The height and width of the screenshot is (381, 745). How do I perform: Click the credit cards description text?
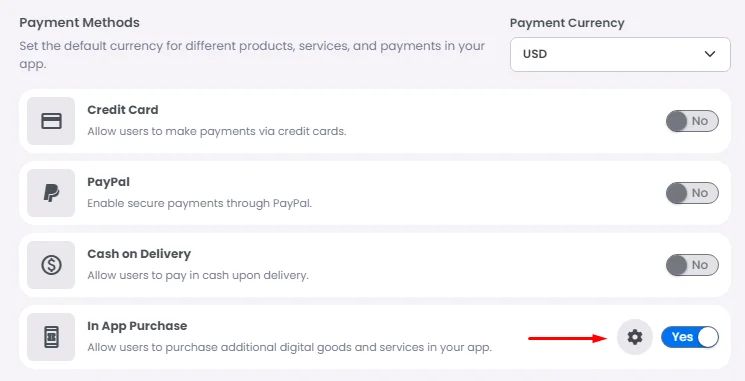click(217, 131)
